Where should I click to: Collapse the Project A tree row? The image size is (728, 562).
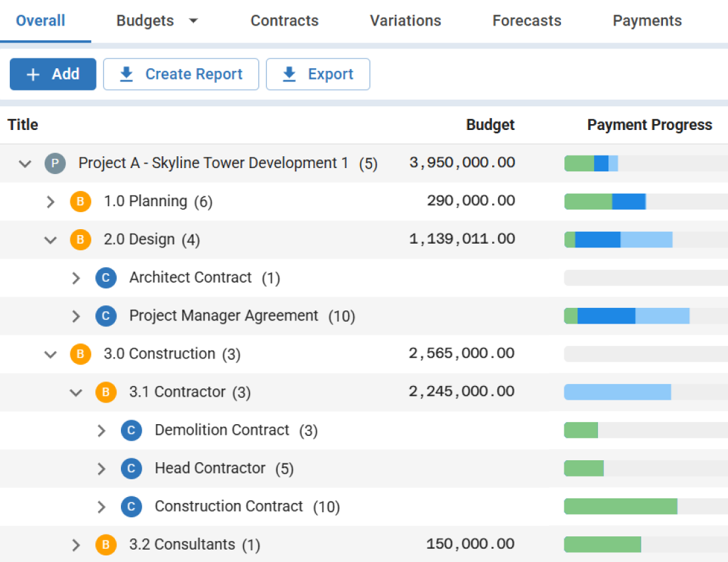coord(25,163)
